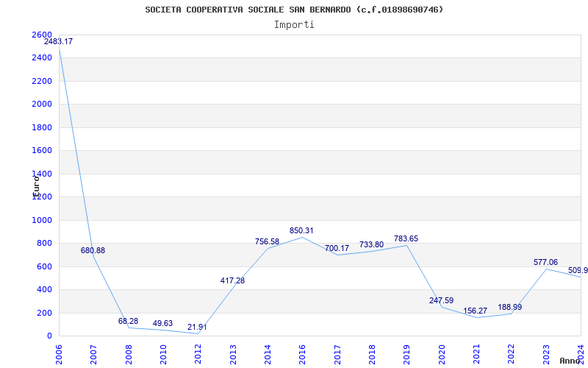Select the 200 y-axis tick label

pyautogui.click(x=44, y=313)
